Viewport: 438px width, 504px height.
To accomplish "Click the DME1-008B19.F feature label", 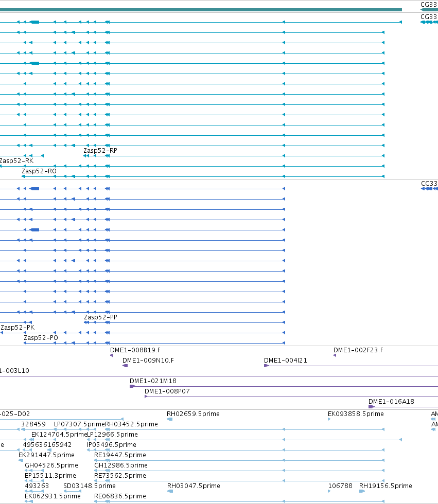I will pos(135,350).
